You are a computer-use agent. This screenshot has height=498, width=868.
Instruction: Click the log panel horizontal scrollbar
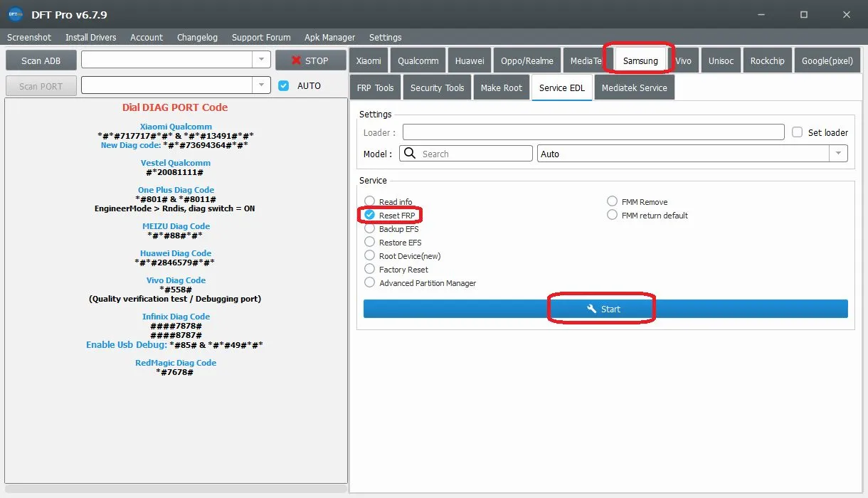pos(175,489)
